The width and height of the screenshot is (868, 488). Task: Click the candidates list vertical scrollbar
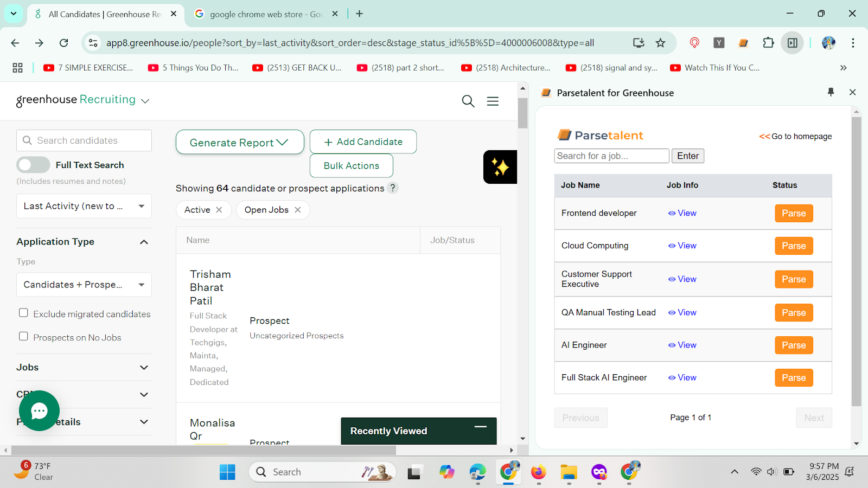pyautogui.click(x=522, y=113)
